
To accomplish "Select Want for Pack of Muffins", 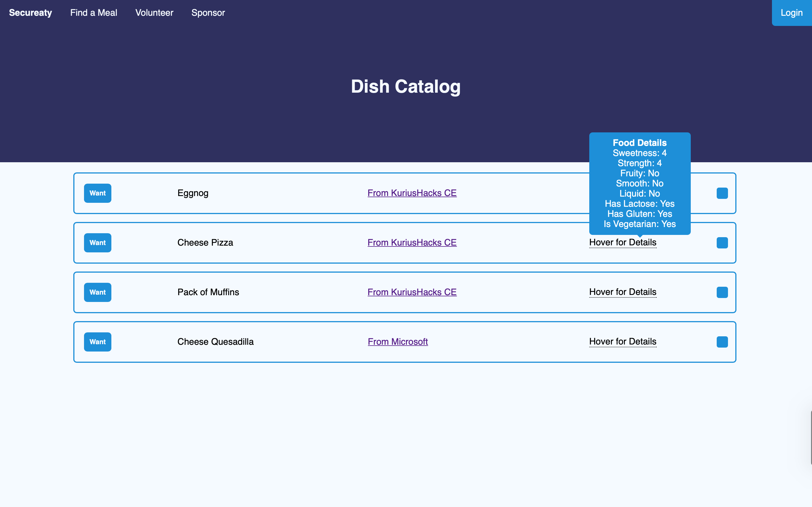I will (97, 292).
